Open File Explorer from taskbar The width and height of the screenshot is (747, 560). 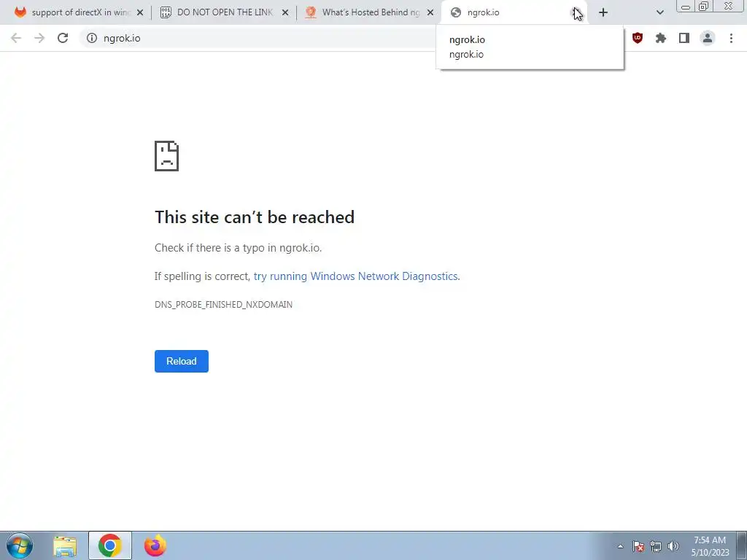(x=65, y=545)
